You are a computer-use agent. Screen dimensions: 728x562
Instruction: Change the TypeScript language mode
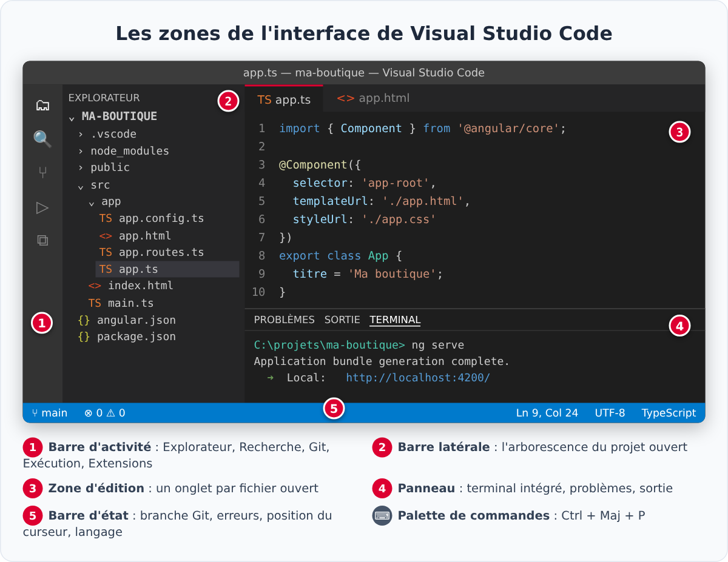click(x=669, y=413)
